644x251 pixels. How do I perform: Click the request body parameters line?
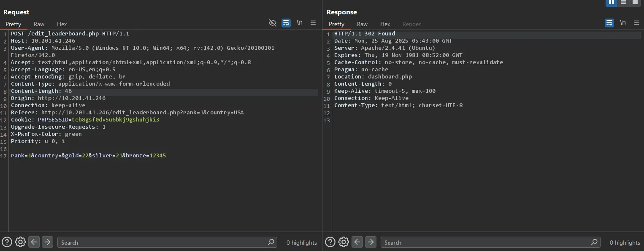tap(89, 156)
